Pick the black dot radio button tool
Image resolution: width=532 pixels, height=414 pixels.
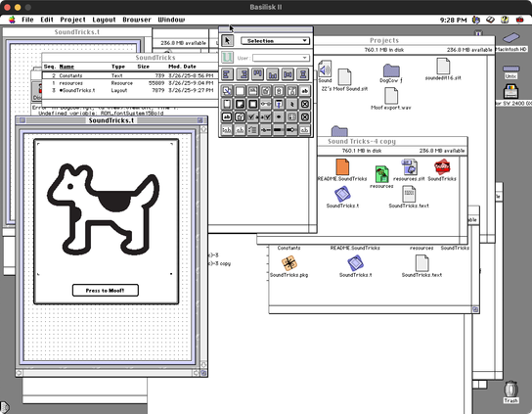[279, 117]
